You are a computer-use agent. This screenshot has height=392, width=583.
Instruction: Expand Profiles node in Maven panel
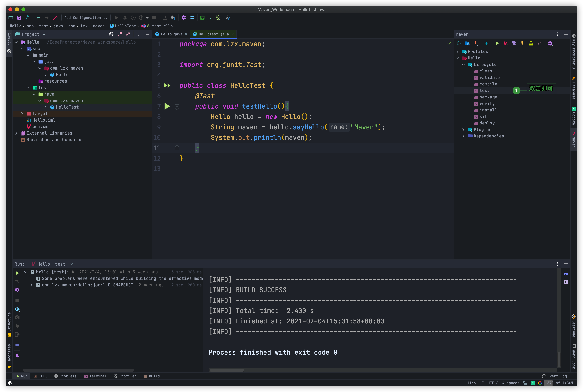457,52
